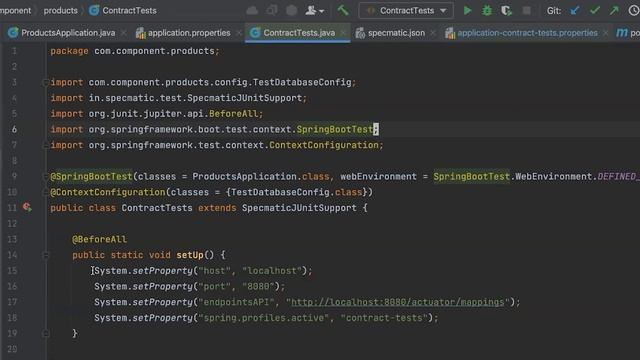
Task: Click the green Run button
Action: coord(467,11)
